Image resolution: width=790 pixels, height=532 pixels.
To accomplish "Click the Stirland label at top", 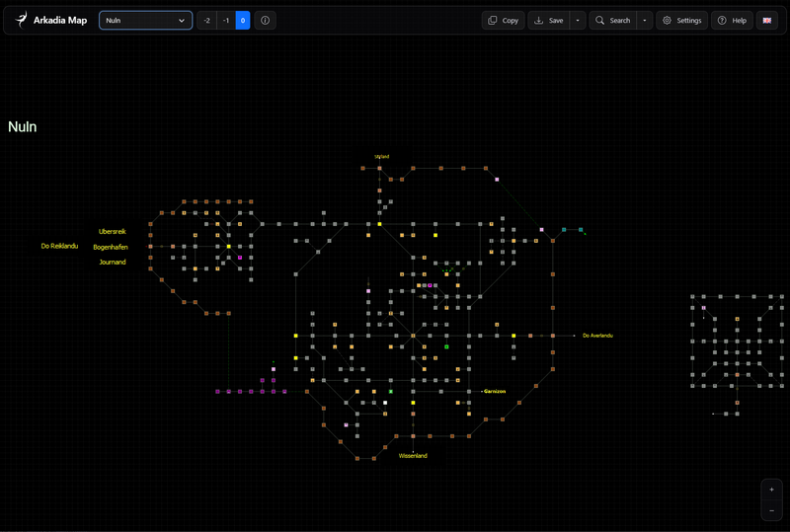I will point(381,157).
